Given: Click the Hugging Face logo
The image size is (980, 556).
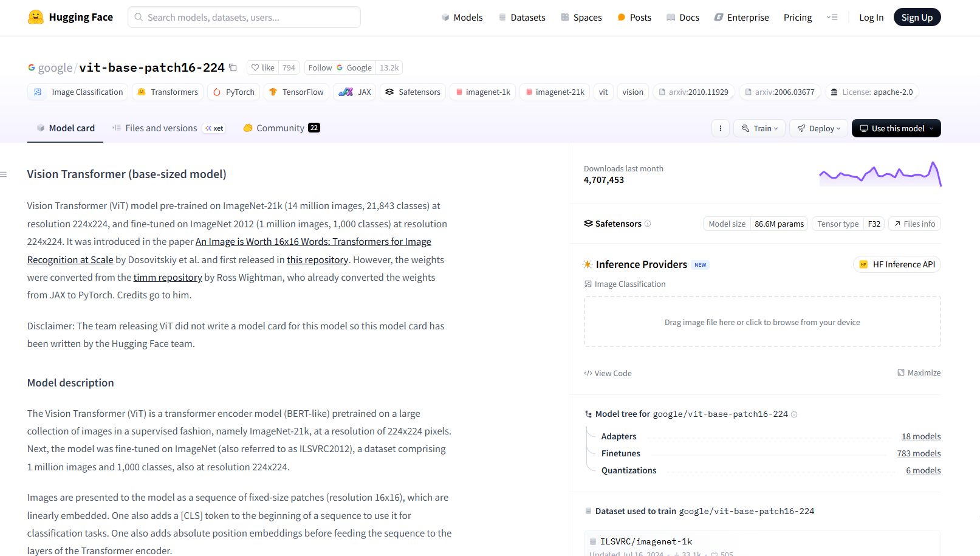Looking at the screenshot, I should [x=70, y=17].
